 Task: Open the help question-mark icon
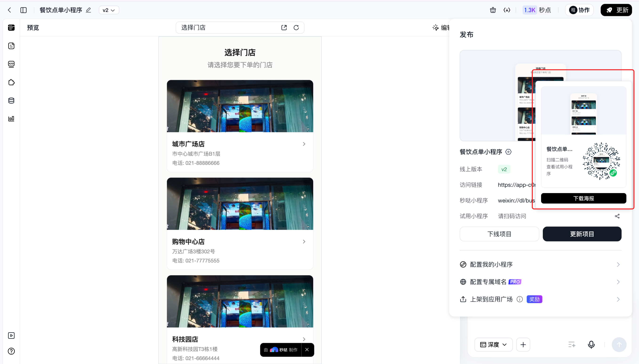tap(11, 351)
